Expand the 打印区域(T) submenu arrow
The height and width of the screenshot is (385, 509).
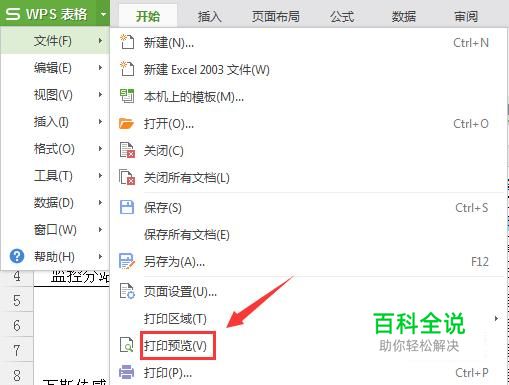click(496, 319)
